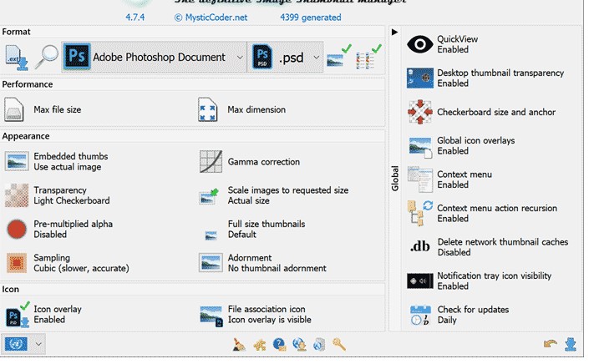Image resolution: width=594 pixels, height=364 pixels.
Task: Toggle the Context menu icon
Action: coord(419,179)
